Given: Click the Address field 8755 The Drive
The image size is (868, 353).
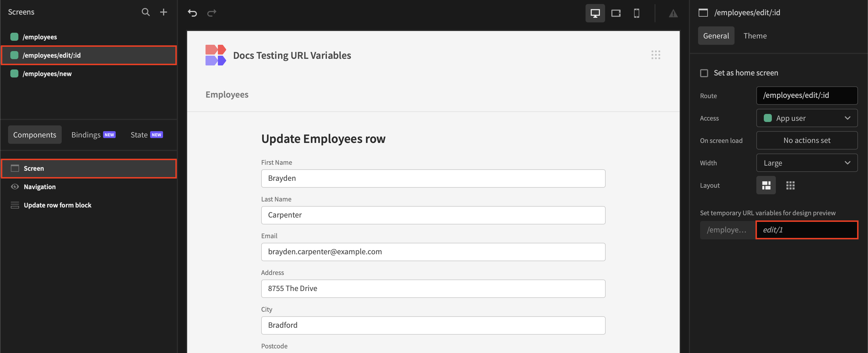Looking at the screenshot, I should click(x=433, y=288).
